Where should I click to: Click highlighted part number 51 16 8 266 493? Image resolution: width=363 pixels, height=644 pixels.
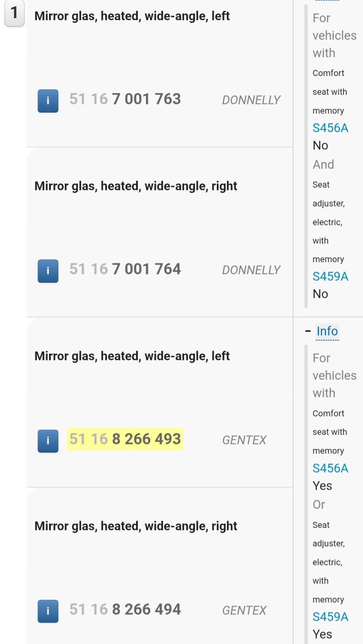coord(125,439)
